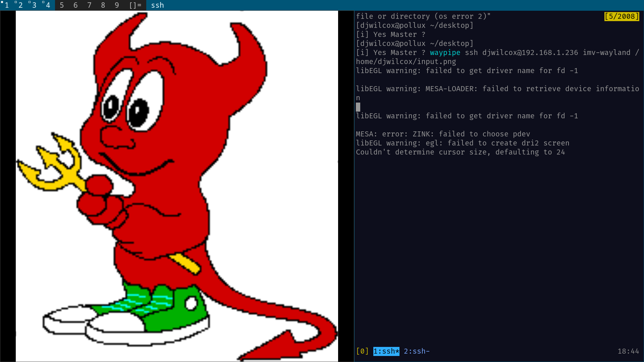Click the terminal cursor block
The width and height of the screenshot is (644, 362).
[358, 107]
